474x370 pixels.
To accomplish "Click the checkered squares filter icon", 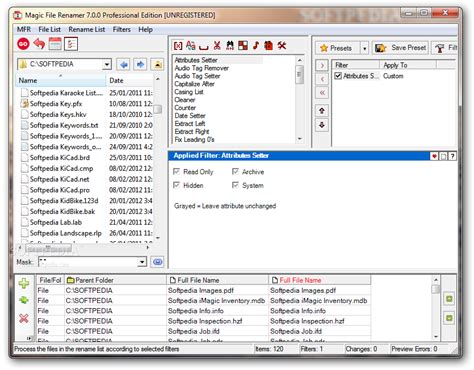I will click(243, 46).
